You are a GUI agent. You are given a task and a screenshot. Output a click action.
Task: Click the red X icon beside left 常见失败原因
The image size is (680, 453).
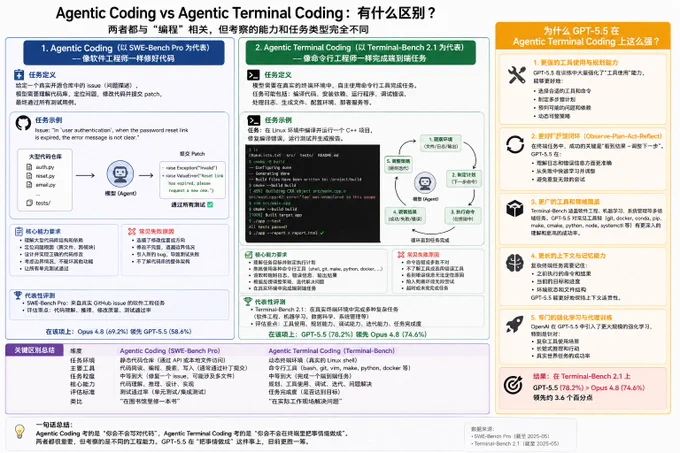132,231
